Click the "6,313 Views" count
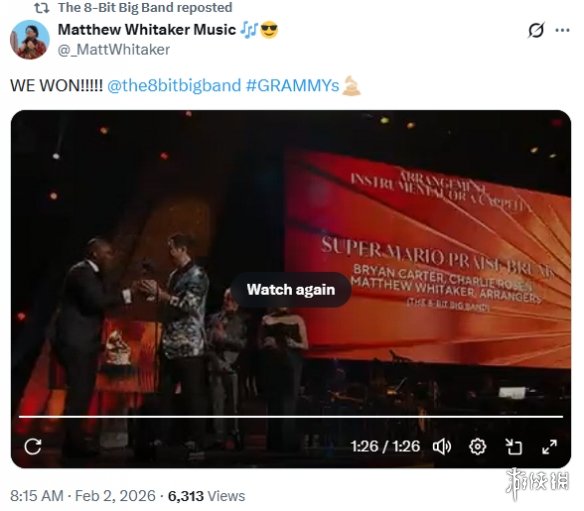This screenshot has width=584, height=511. (x=206, y=496)
